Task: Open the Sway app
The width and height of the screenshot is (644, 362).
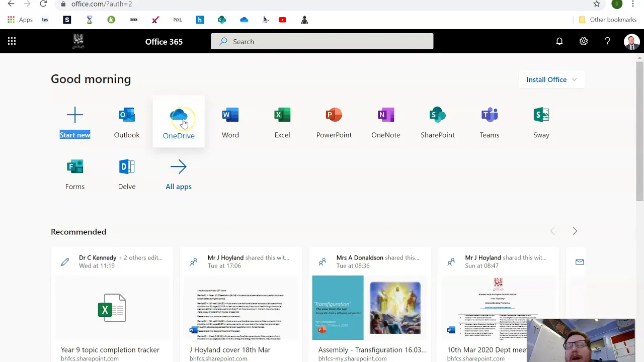Action: (541, 123)
